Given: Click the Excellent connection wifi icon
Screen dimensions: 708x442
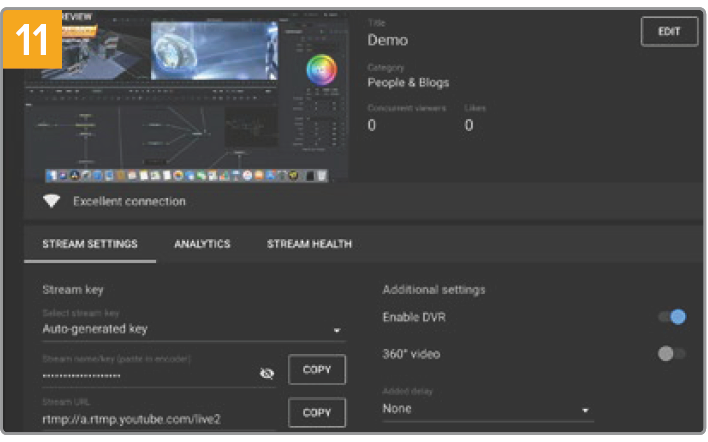Looking at the screenshot, I should point(52,201).
